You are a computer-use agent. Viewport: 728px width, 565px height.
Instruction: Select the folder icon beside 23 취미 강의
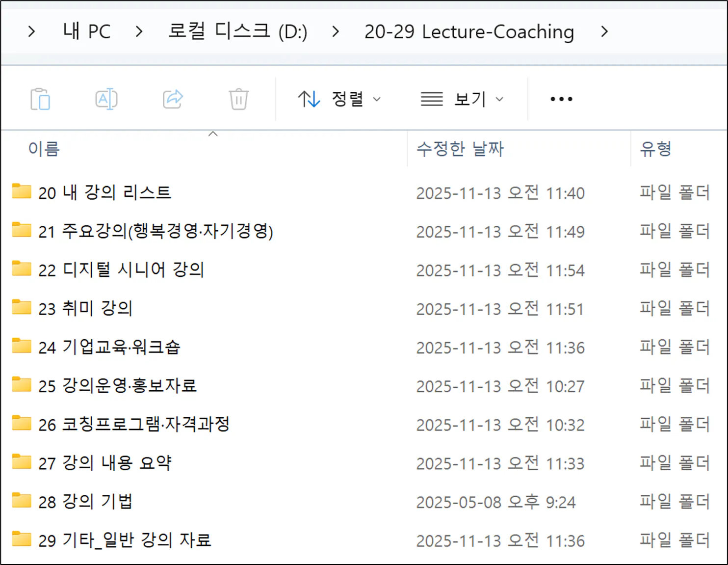[21, 307]
